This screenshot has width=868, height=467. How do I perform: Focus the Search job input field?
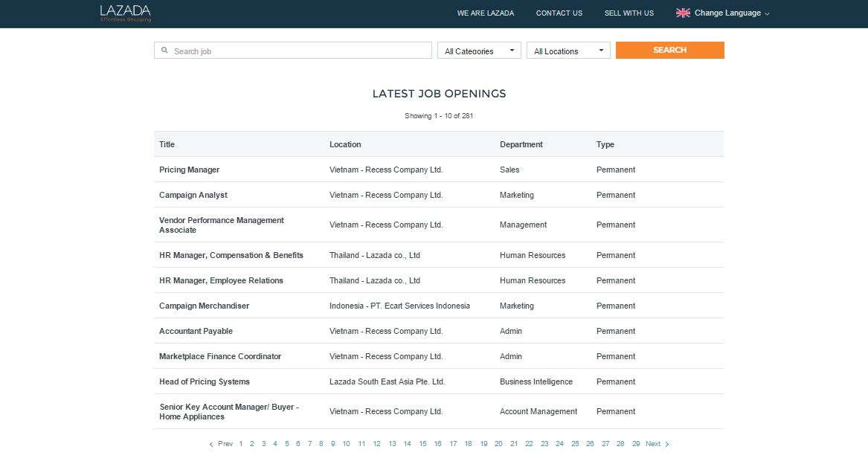pyautogui.click(x=293, y=51)
